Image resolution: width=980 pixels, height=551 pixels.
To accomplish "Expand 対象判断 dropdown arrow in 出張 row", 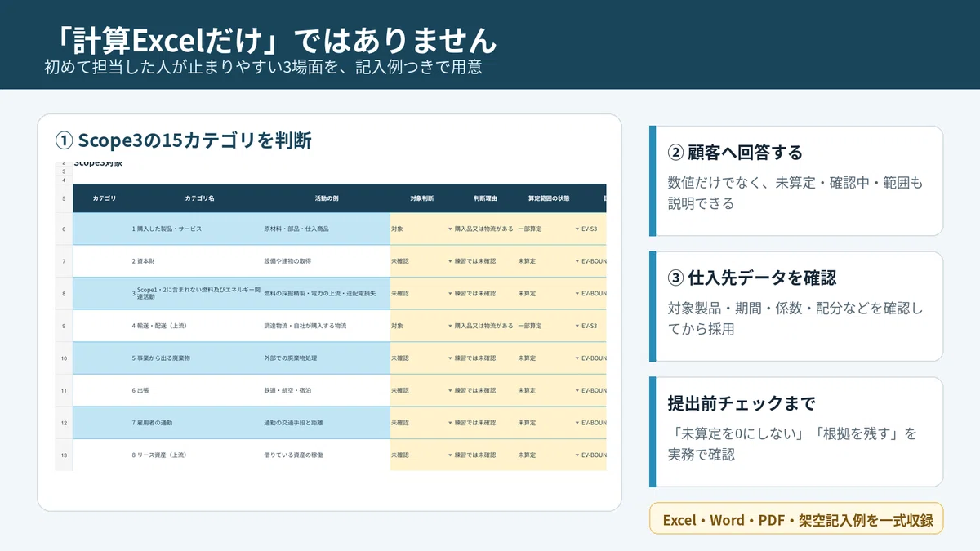I will coord(450,390).
